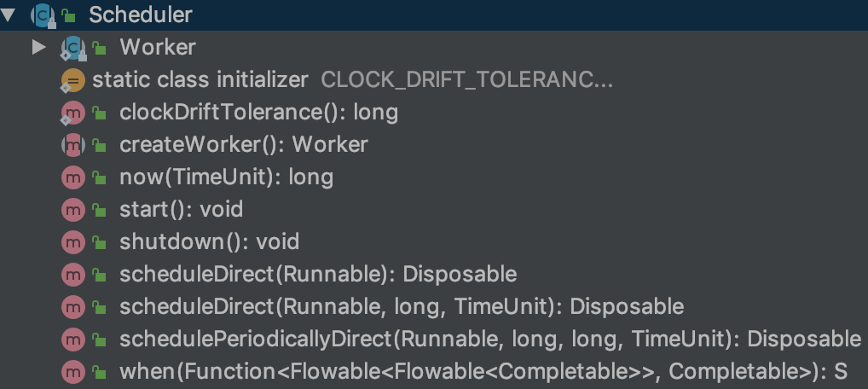Select start(): void method

pos(181,209)
